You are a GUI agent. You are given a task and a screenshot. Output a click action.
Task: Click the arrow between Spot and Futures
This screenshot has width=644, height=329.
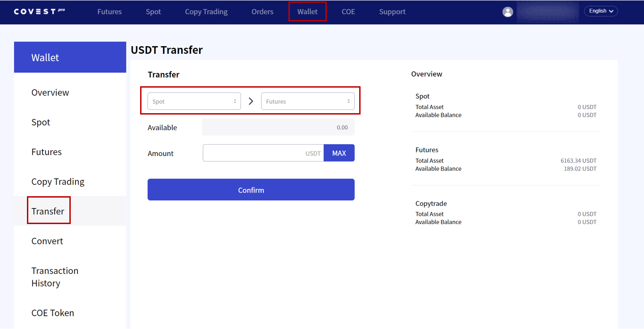pos(251,101)
